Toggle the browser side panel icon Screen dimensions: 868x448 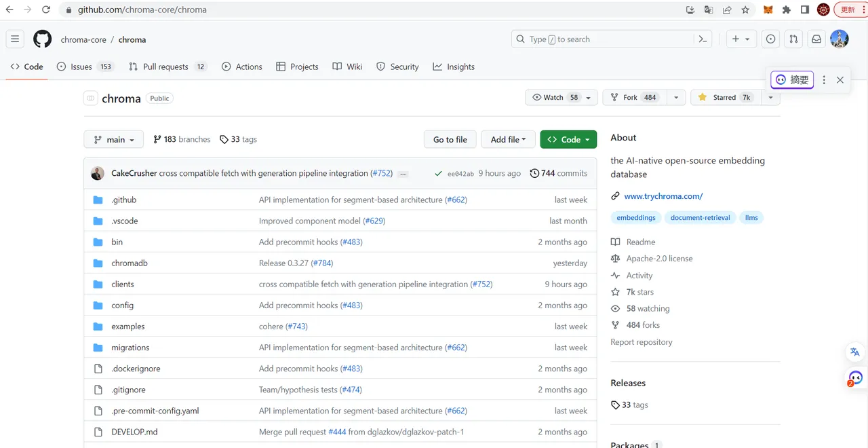coord(805,10)
